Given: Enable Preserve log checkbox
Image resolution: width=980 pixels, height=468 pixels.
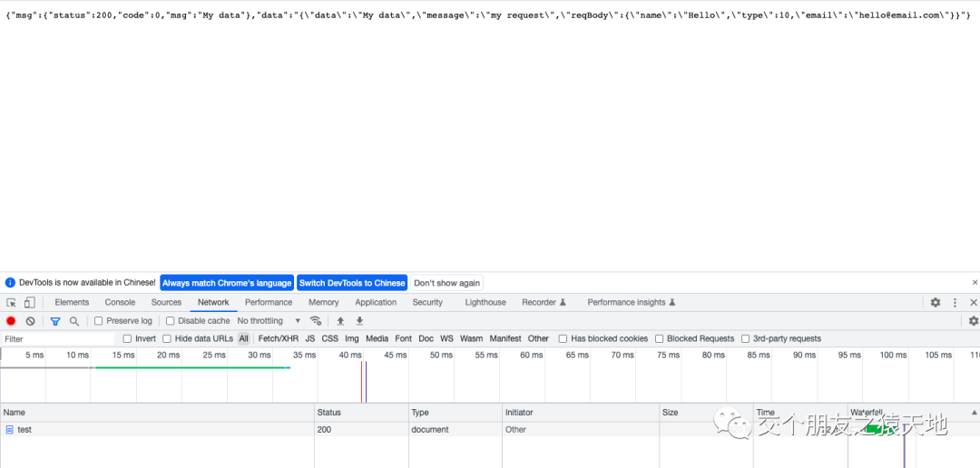Looking at the screenshot, I should tap(98, 321).
